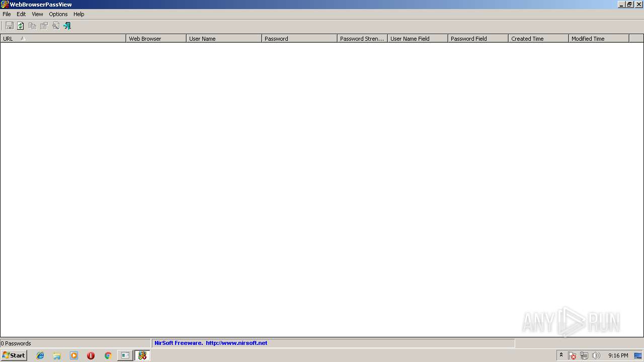
Task: Open the nirsoft.net link in status bar
Action: (x=236, y=343)
